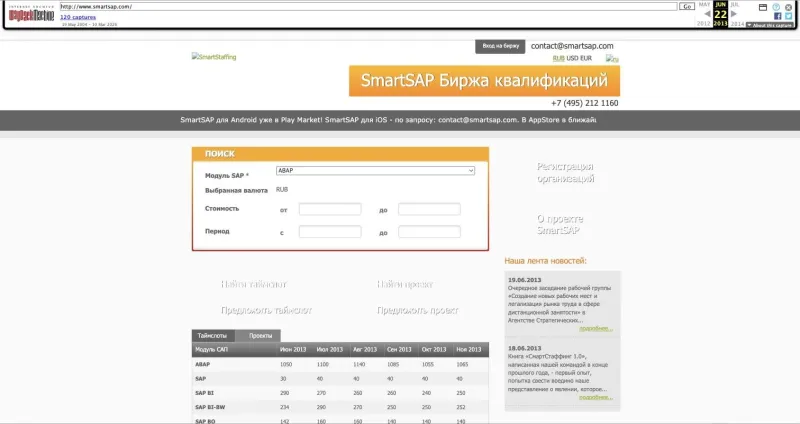Click Предложить таймслот button
The width and height of the screenshot is (800, 424).
[266, 310]
